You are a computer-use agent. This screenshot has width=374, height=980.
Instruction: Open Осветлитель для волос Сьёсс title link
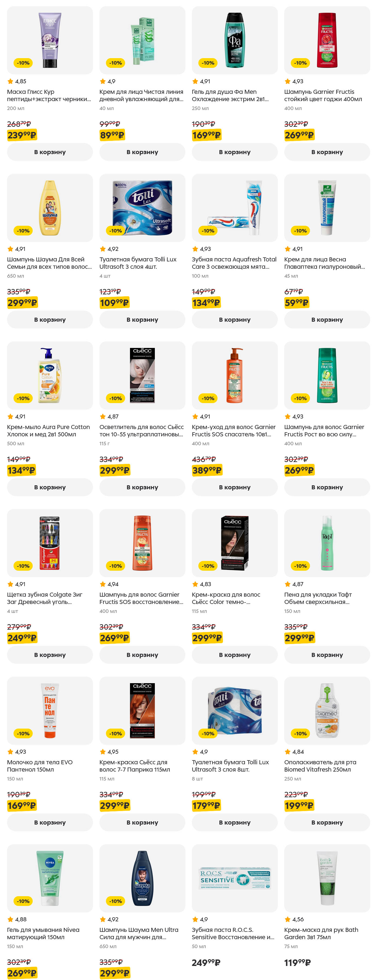tap(142, 431)
